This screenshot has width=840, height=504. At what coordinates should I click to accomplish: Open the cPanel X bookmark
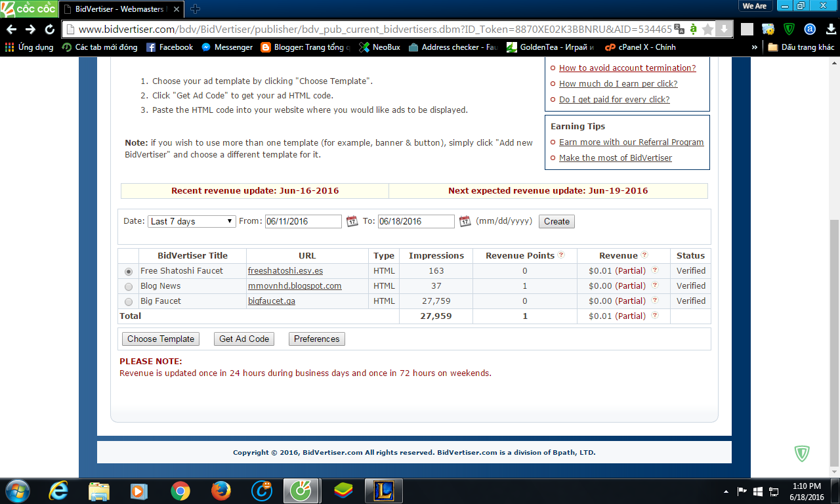coord(640,47)
